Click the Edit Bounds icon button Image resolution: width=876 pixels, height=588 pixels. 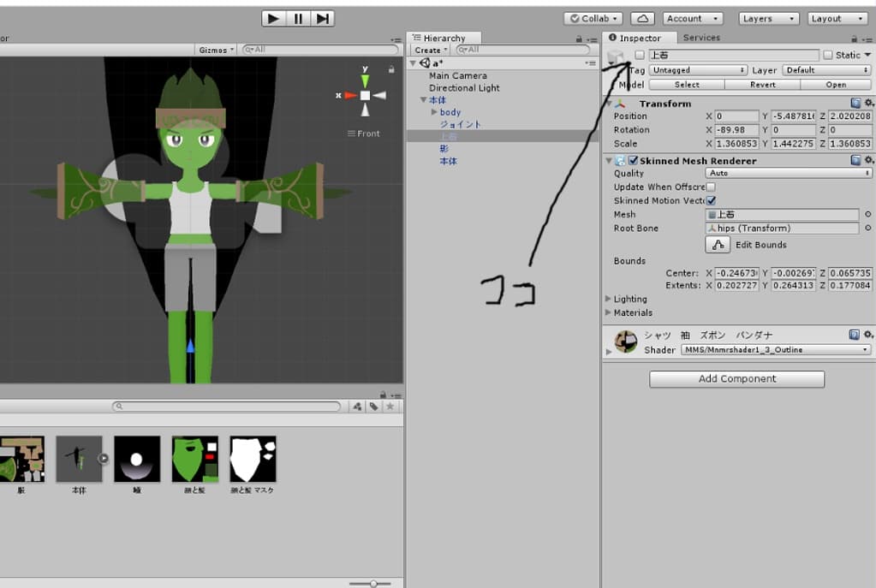(718, 245)
